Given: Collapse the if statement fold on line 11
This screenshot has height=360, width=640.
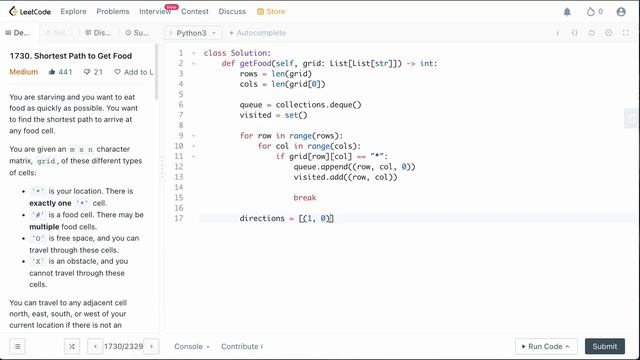Looking at the screenshot, I should [193, 156].
